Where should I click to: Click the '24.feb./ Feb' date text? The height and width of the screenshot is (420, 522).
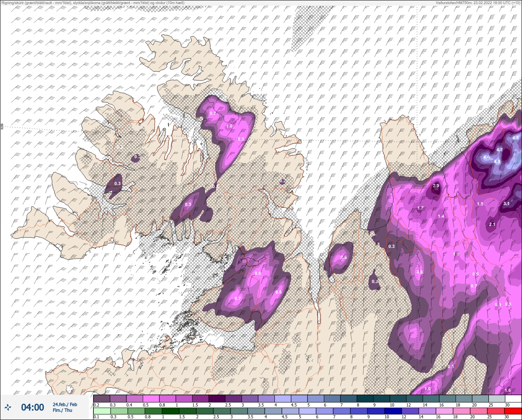pyautogui.click(x=65, y=404)
